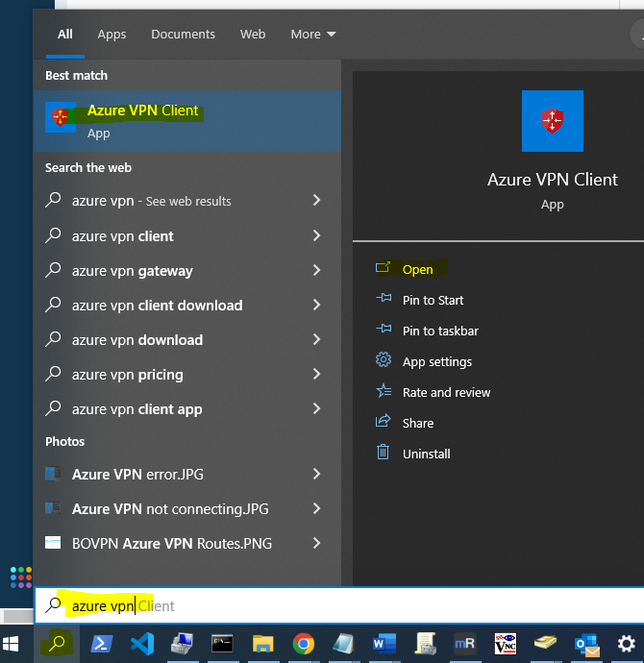Open Settings gear from the taskbar
Screen dimensions: 644x663
(627, 644)
